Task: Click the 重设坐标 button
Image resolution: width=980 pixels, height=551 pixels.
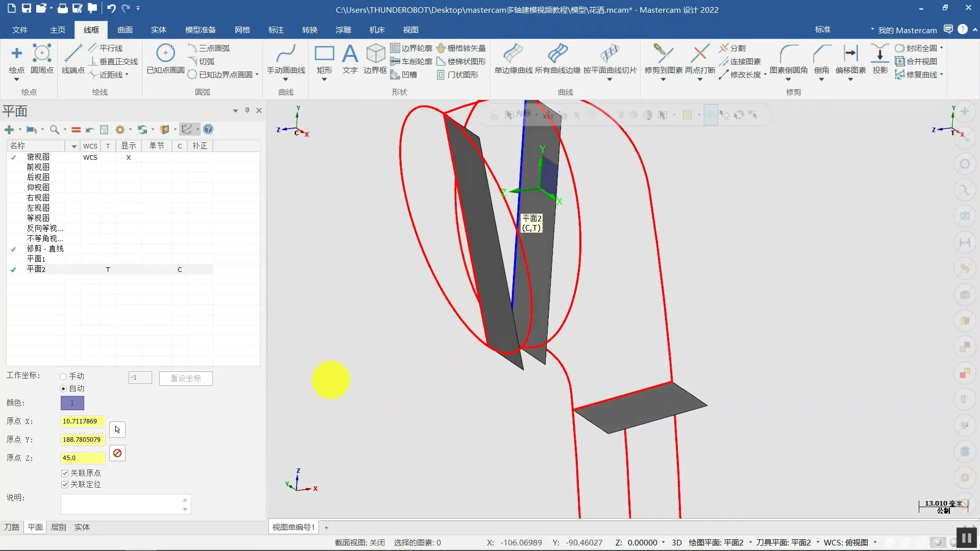Action: tap(186, 378)
